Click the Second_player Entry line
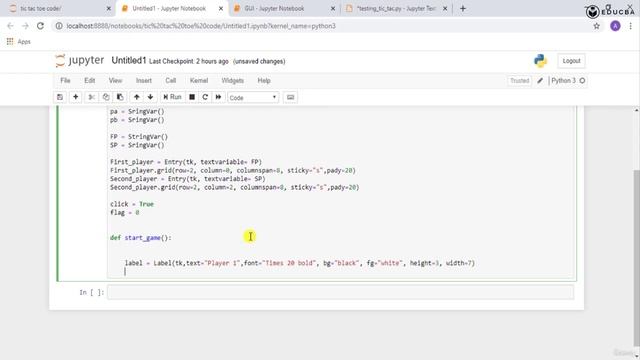Image resolution: width=640 pixels, height=360 pixels. tap(188, 179)
